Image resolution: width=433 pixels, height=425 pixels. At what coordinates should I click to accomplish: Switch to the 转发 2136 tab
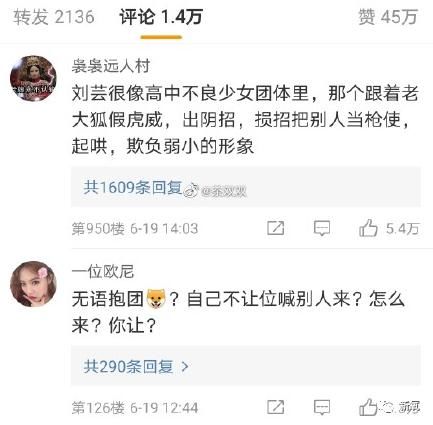pyautogui.click(x=54, y=17)
